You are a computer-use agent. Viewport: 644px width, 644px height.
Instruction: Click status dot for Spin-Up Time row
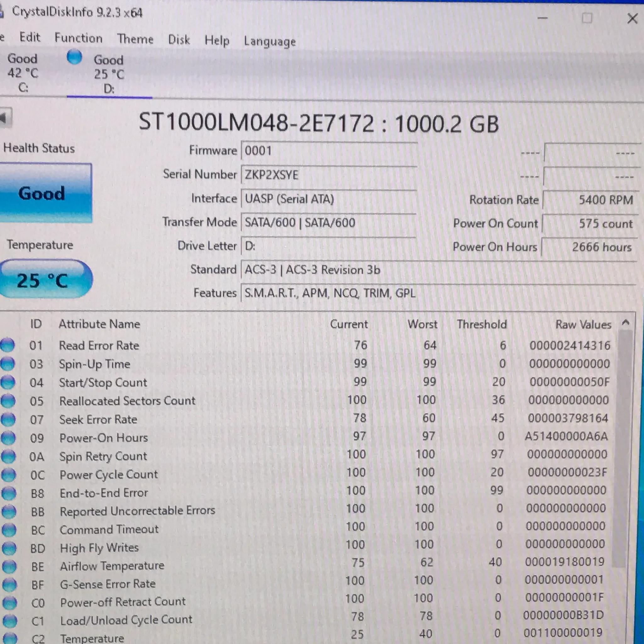coord(7,363)
